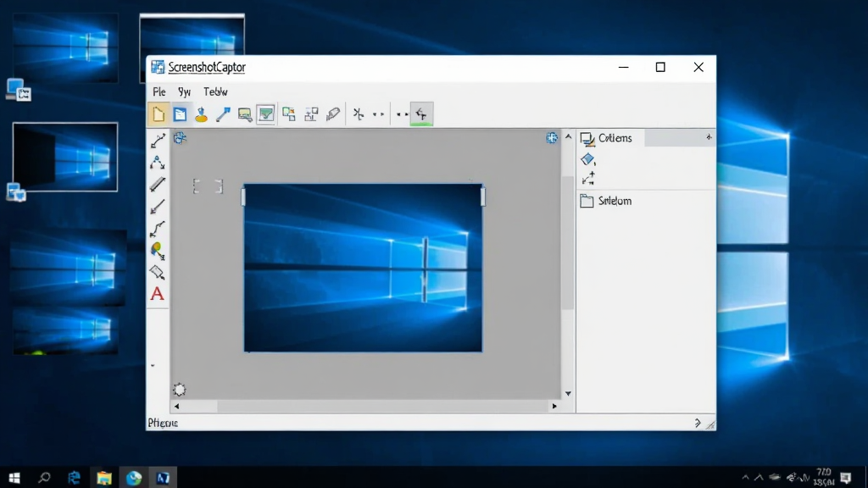Click the scissors cut toolbar icon
The height and width of the screenshot is (488, 868).
359,114
